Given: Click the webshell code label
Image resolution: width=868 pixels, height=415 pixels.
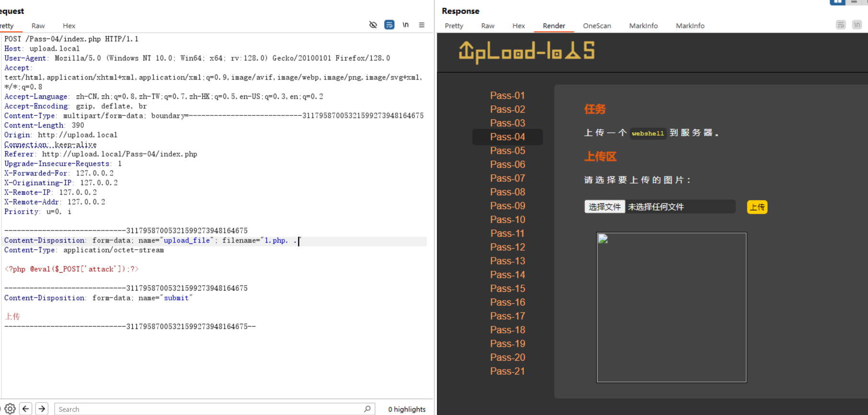Looking at the screenshot, I should (648, 133).
